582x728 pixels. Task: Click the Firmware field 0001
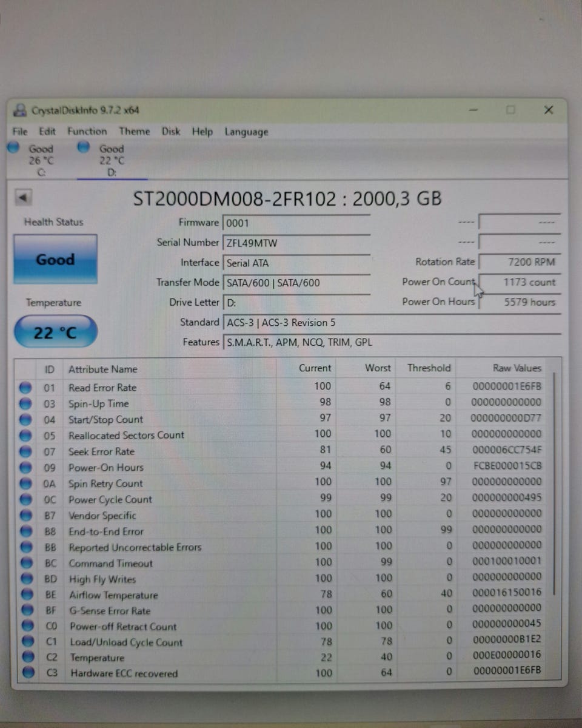[x=296, y=223]
